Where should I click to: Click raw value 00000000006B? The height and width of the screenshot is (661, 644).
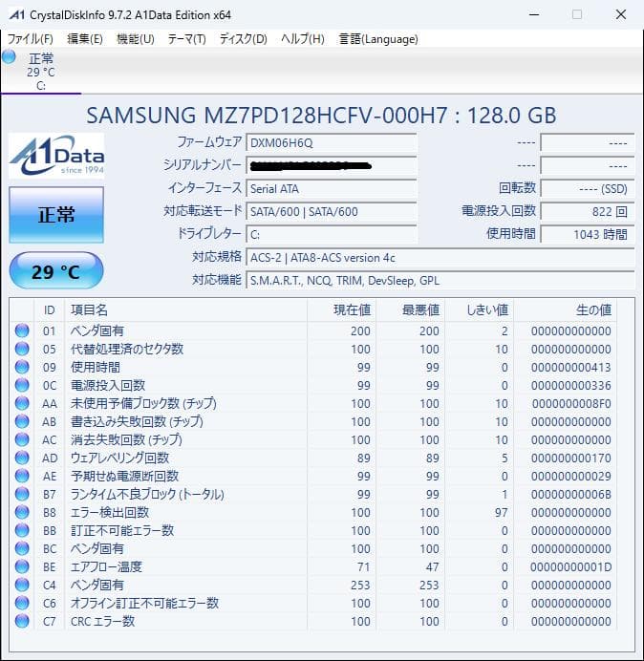click(570, 494)
